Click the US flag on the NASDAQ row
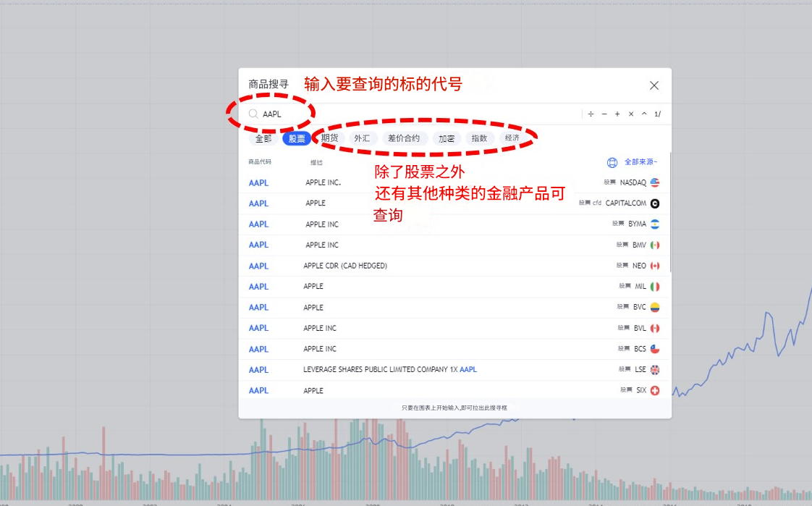This screenshot has height=506, width=812. pos(655,182)
